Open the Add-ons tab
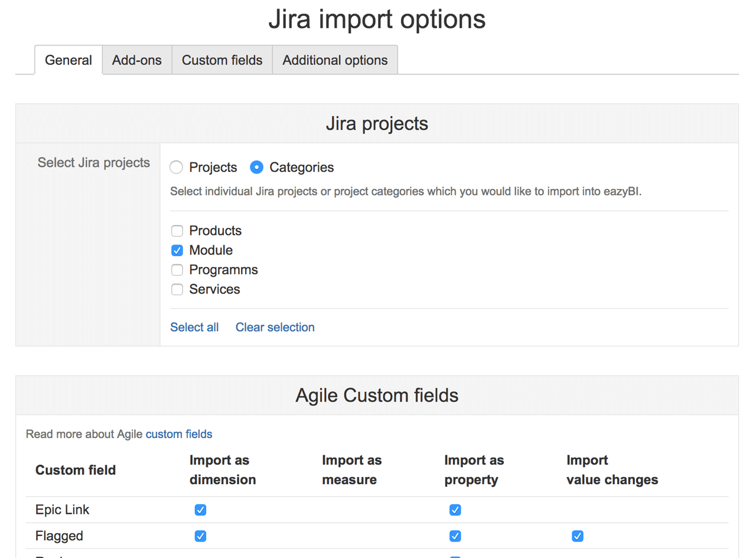The height and width of the screenshot is (558, 756). pos(137,60)
